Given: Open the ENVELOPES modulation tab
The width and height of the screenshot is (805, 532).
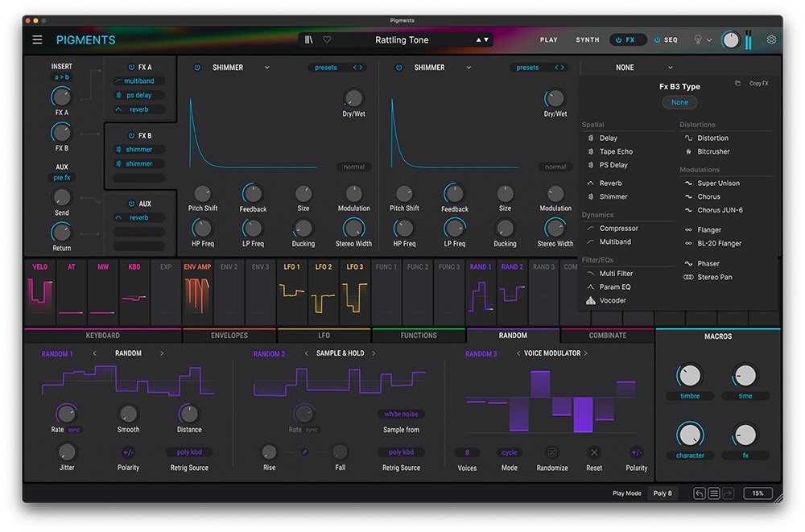Looking at the screenshot, I should tap(229, 336).
